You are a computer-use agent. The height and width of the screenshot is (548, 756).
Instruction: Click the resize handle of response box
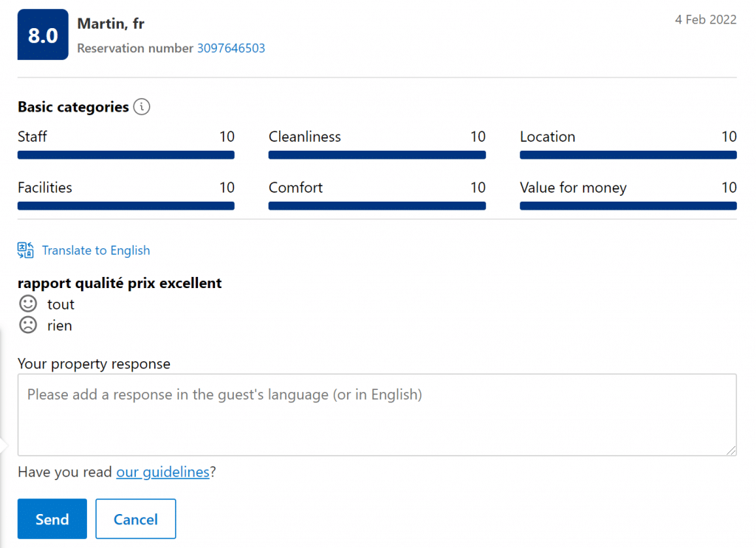click(x=732, y=451)
